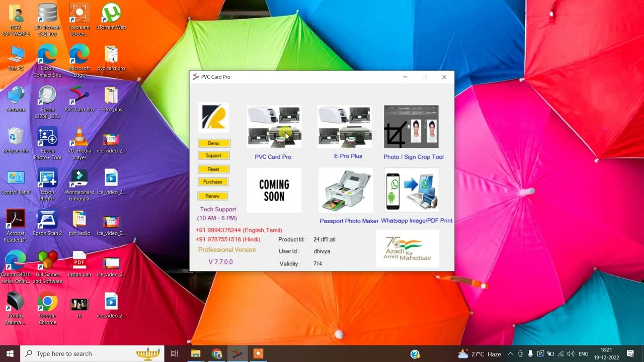Click the Azadi Ka Amrit Mahotsav banner
This screenshot has height=362, width=644.
coord(408,248)
